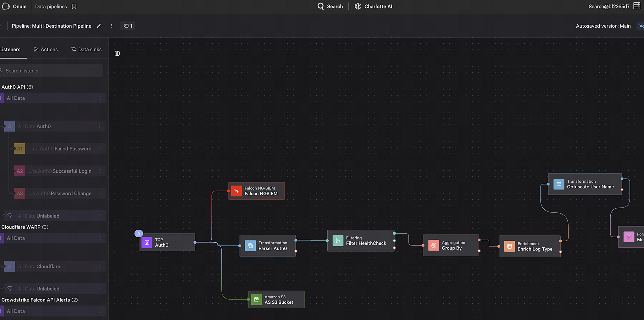Click the Falcon NGSIEM node icon
Viewport: 644px width, 320px height.
236,191
